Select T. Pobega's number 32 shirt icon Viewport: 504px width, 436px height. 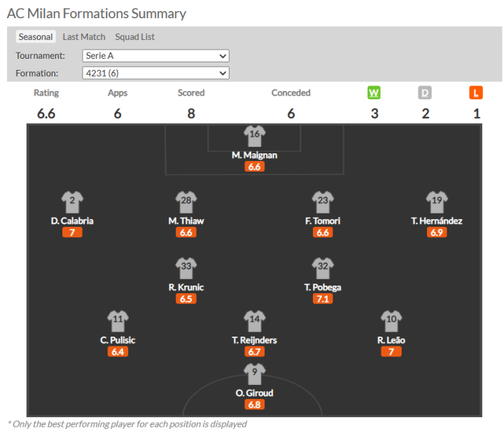(323, 268)
